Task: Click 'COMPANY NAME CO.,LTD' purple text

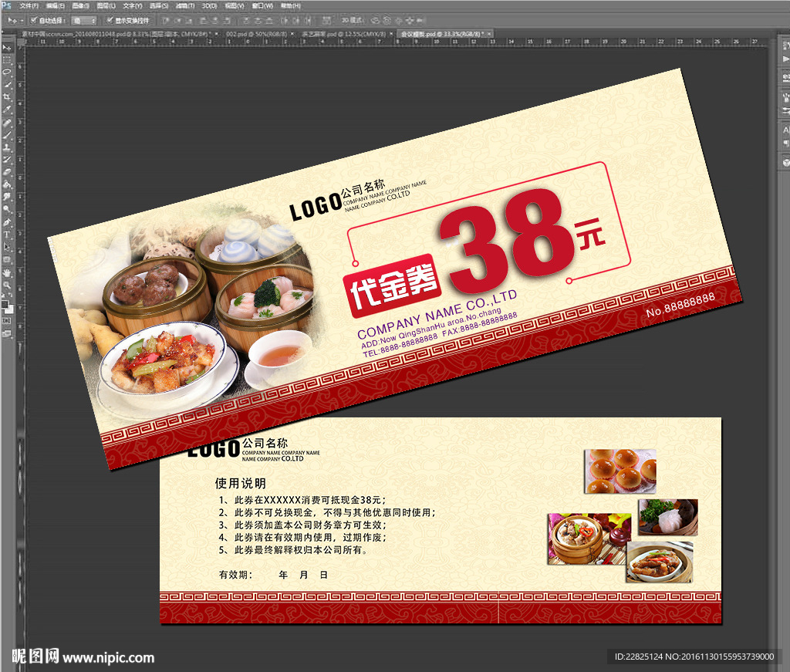Action: [x=437, y=314]
